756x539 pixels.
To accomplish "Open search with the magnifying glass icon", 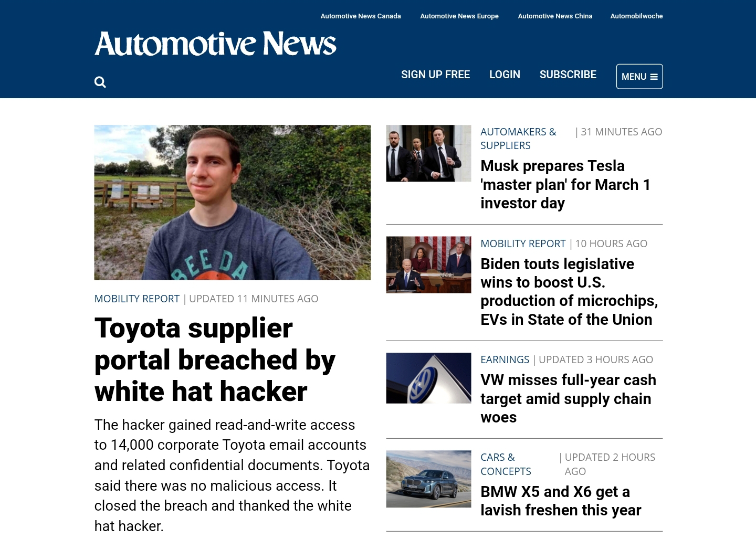I will click(100, 82).
